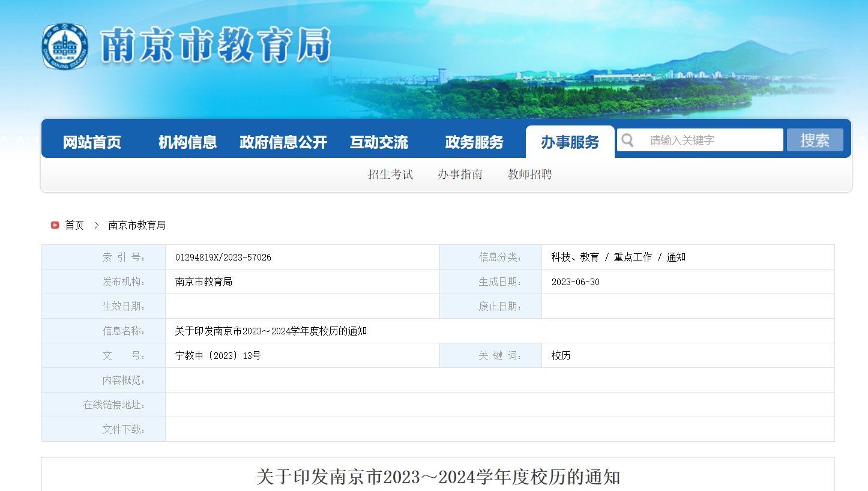The image size is (868, 491).
Task: Open the 网站首页 menu item
Action: coord(92,142)
